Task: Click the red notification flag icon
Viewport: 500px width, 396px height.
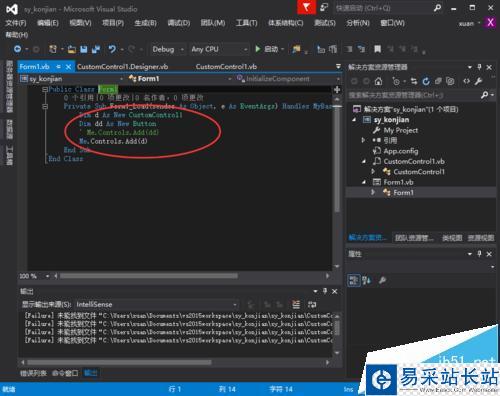Action: [x=306, y=7]
